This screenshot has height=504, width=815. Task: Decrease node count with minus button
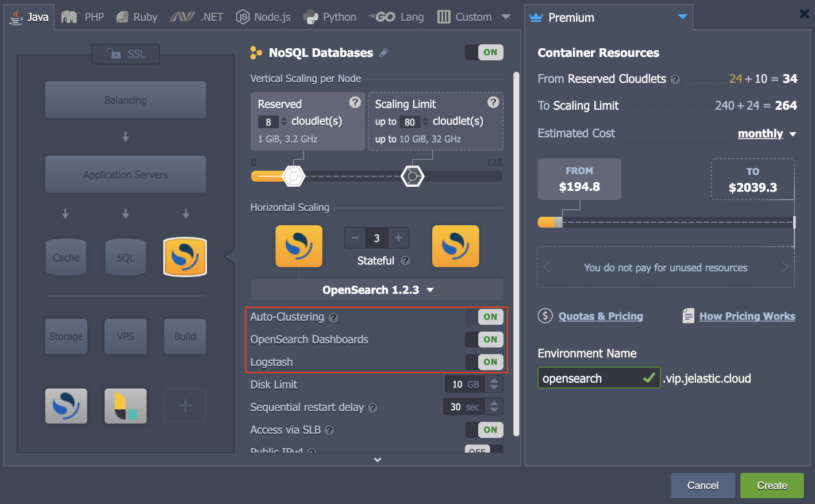pos(355,238)
